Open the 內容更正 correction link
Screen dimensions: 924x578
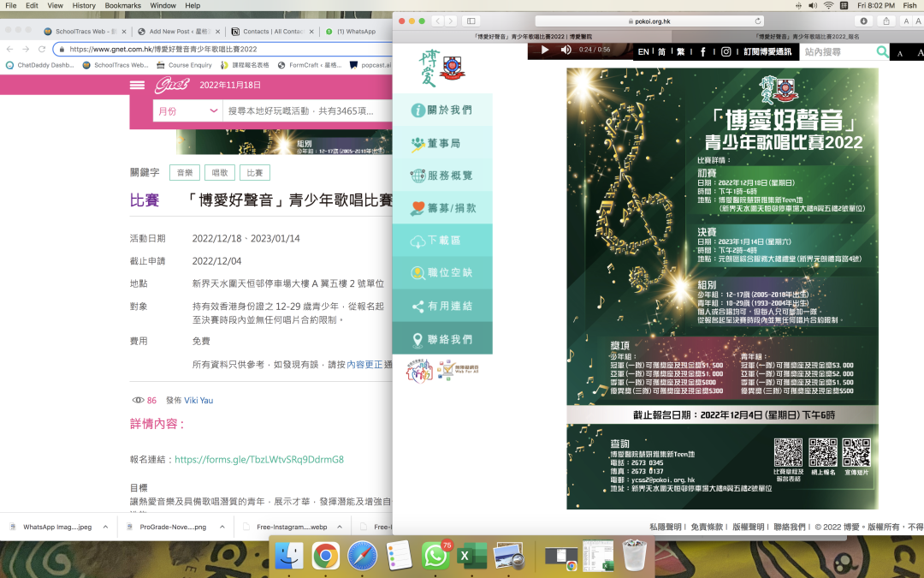[364, 365]
